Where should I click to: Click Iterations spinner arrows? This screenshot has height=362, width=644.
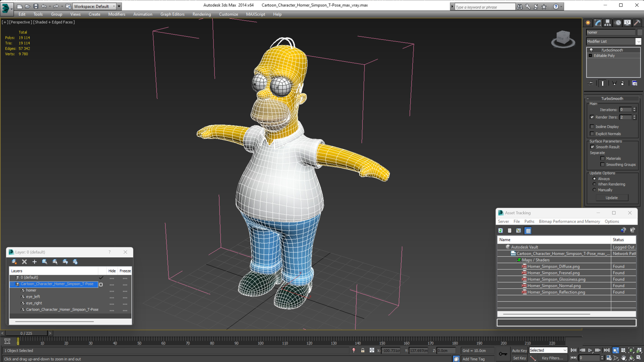coord(634,109)
